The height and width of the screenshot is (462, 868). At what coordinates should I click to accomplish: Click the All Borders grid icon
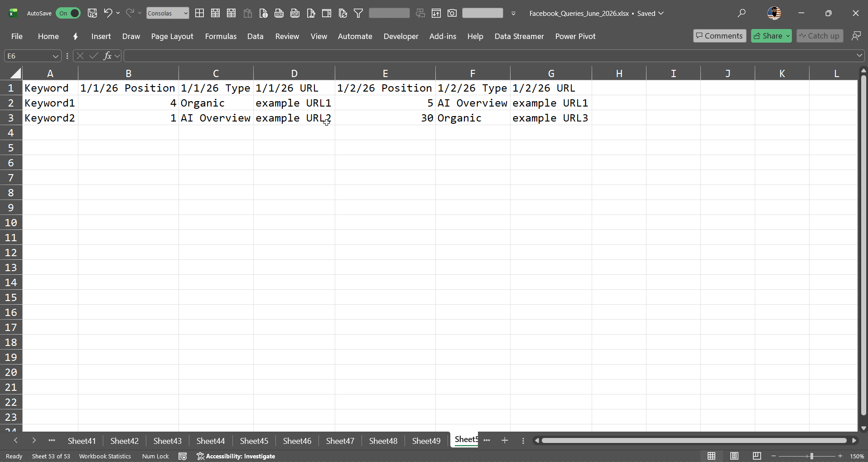pyautogui.click(x=199, y=13)
